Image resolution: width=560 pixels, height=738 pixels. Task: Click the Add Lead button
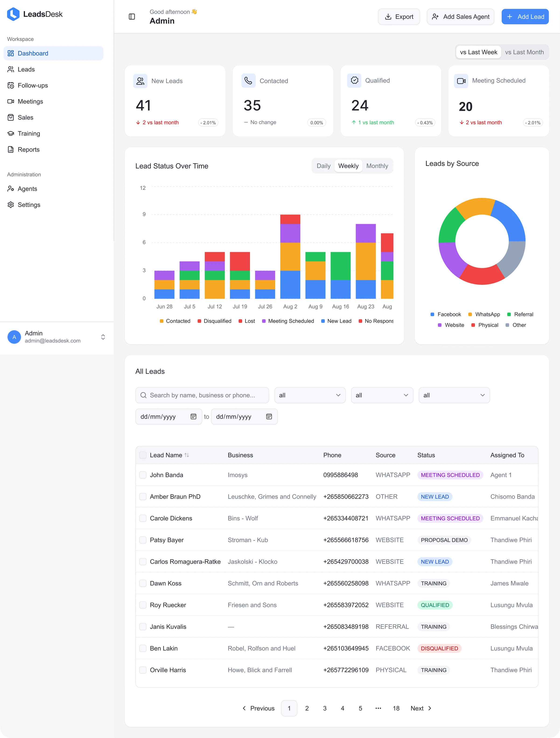tap(525, 17)
